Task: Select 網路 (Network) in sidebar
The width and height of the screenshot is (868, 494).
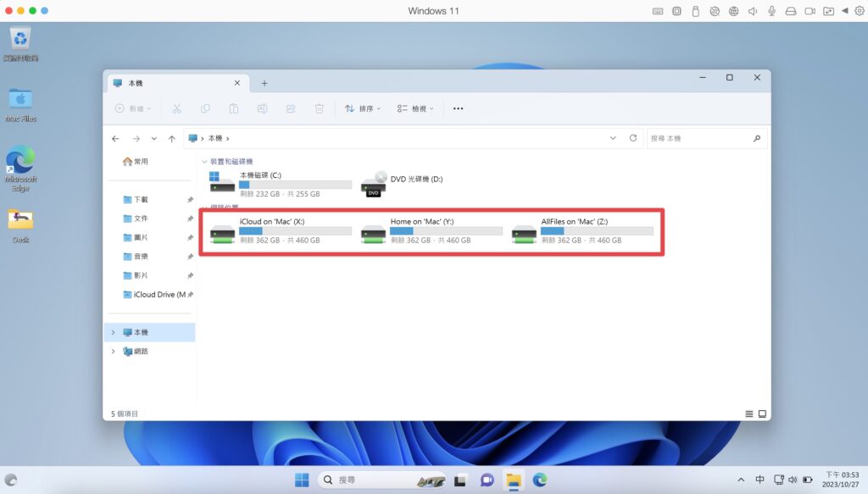Action: click(x=136, y=352)
